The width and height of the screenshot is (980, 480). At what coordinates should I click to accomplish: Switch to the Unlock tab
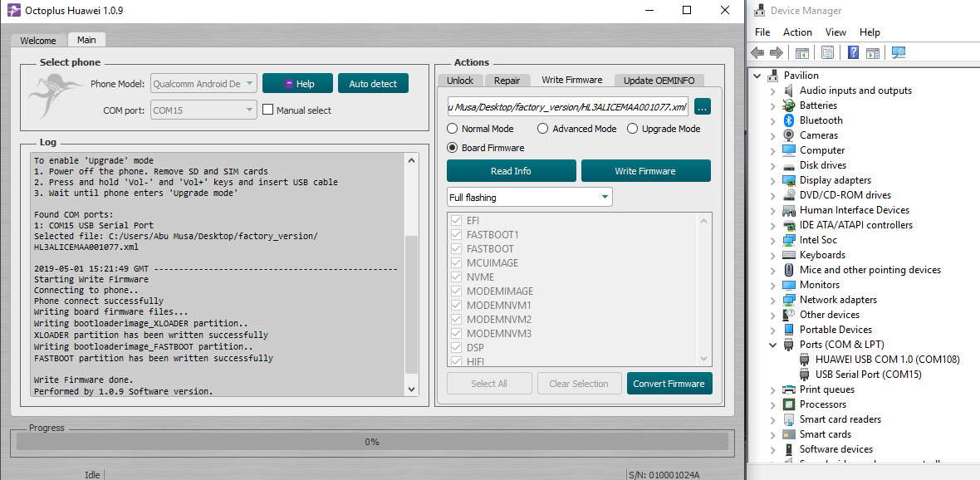pyautogui.click(x=460, y=80)
